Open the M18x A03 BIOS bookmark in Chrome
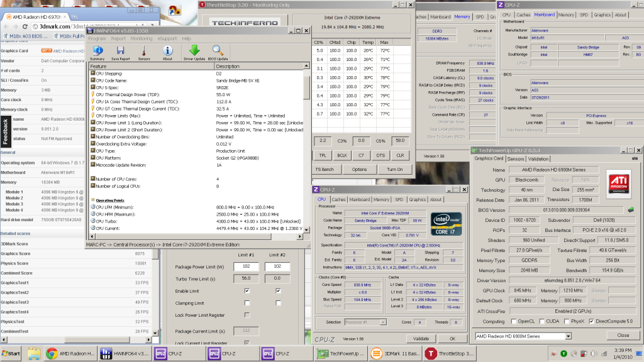This screenshot has width=644, height=362. point(25,36)
